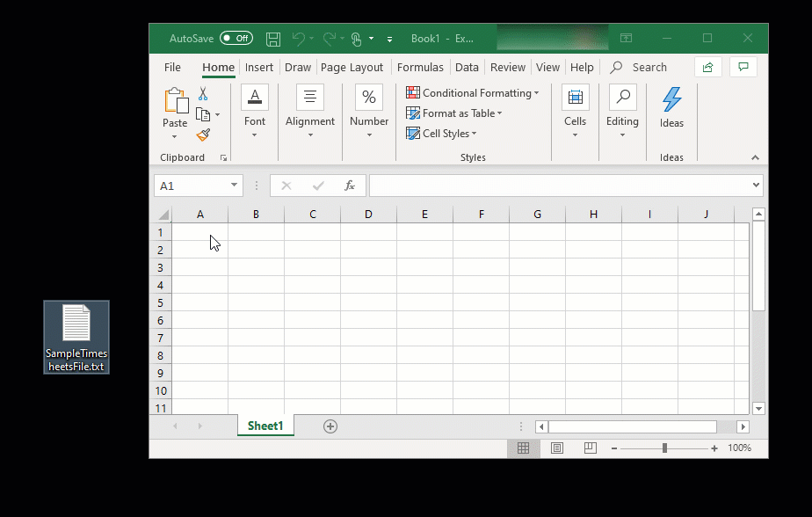The height and width of the screenshot is (517, 812).
Task: Open the Number format group icon
Action: click(369, 97)
